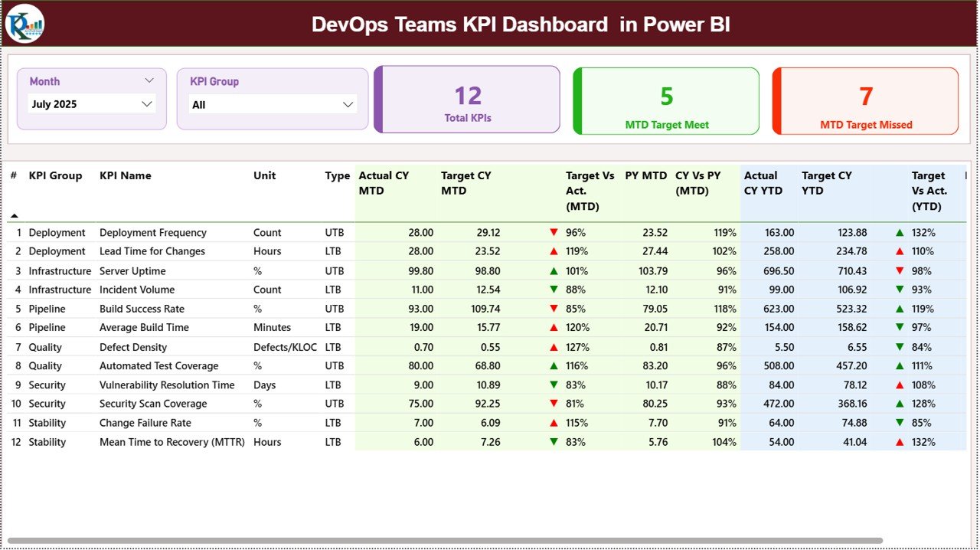Click the KPI logo in the dashboard header
Screen dimensions: 980x550
pyautogui.click(x=24, y=24)
